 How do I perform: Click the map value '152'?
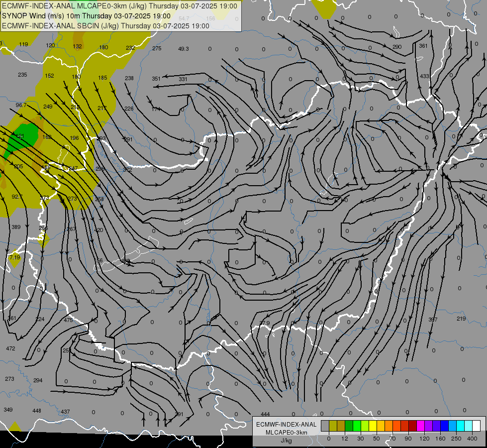click(49, 76)
